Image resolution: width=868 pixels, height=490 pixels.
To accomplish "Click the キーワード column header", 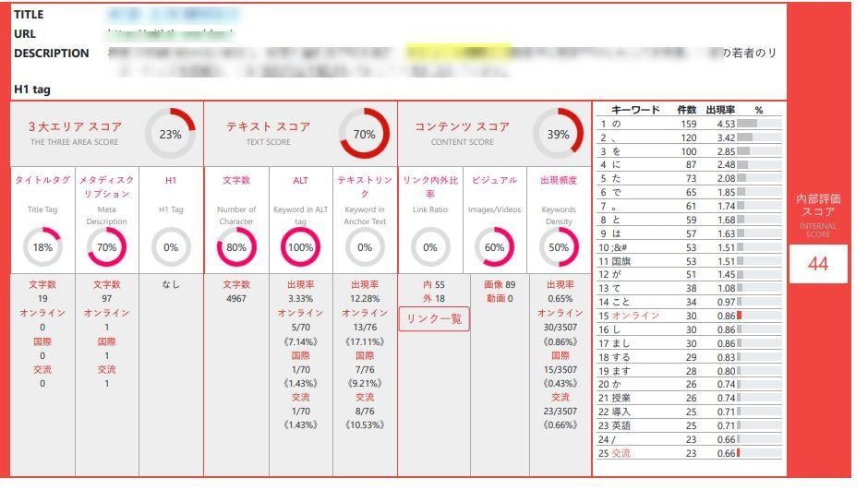I will (635, 110).
